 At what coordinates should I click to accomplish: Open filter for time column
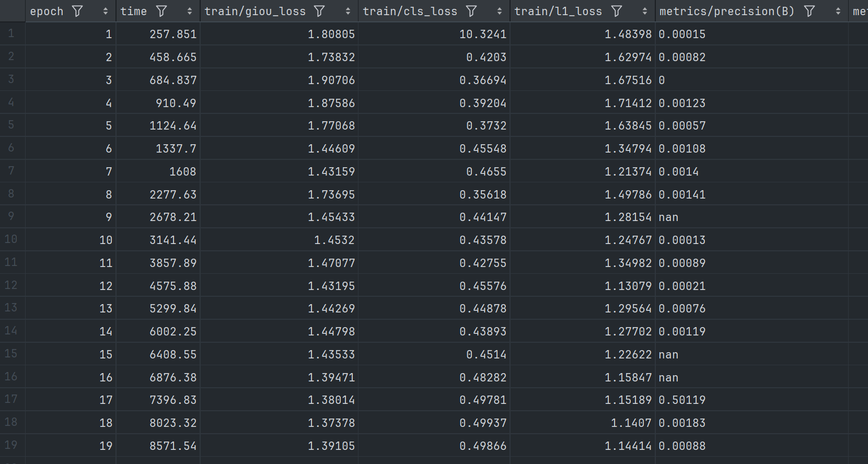pos(162,11)
